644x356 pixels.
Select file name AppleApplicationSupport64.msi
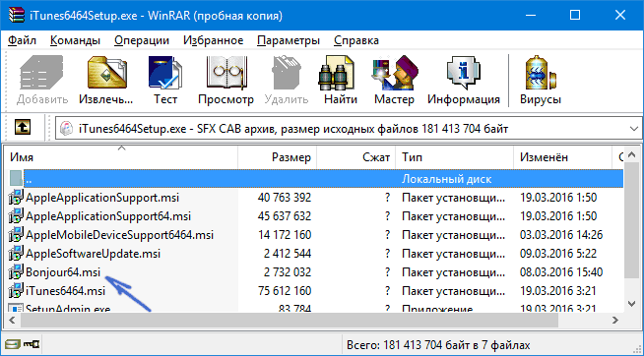click(x=108, y=215)
